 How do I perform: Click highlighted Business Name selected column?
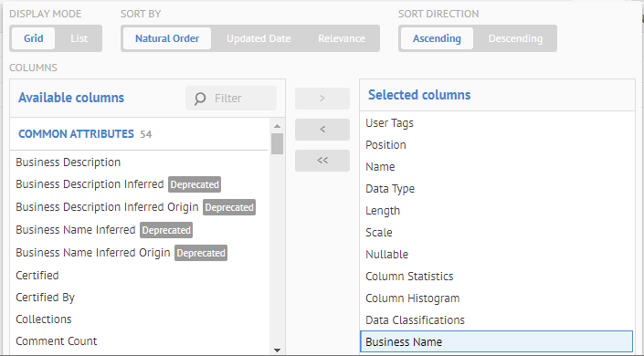(497, 341)
